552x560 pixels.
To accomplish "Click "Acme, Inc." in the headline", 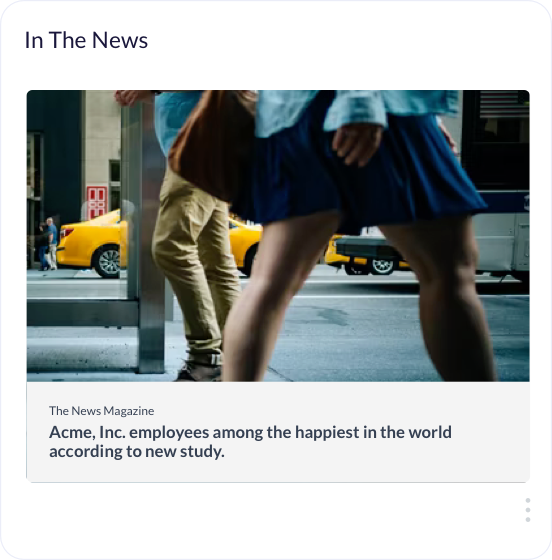I will [87, 432].
